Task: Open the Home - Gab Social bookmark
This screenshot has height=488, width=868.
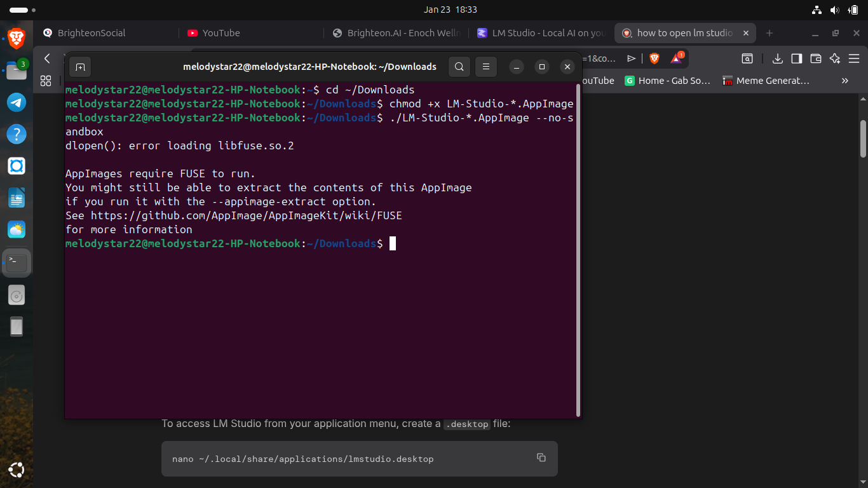Action: (667, 81)
